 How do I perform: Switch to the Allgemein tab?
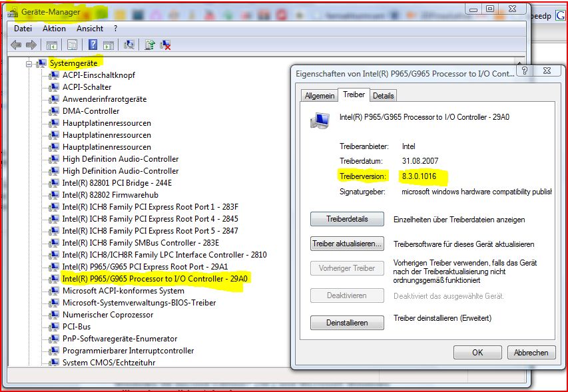320,96
